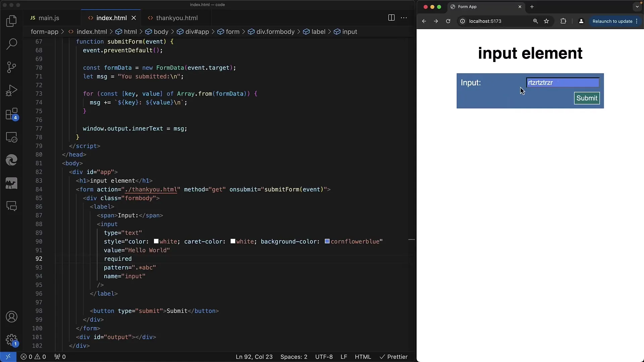
Task: Switch to the main.js tab
Action: point(49,18)
